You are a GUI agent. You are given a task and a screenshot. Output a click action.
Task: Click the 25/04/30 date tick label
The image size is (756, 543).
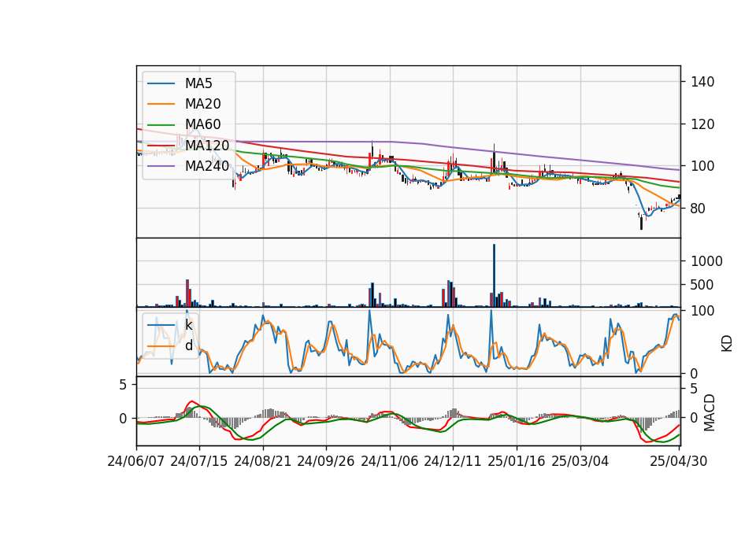tap(679, 462)
